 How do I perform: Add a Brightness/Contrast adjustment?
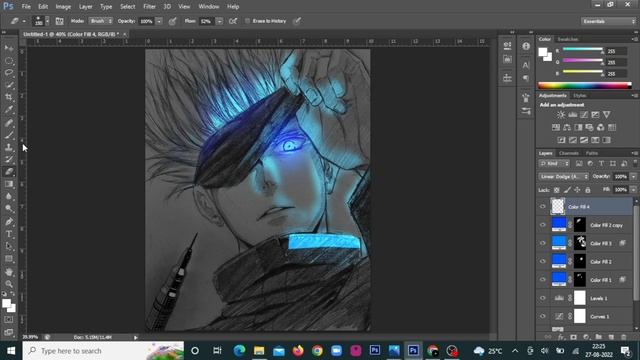(561, 115)
